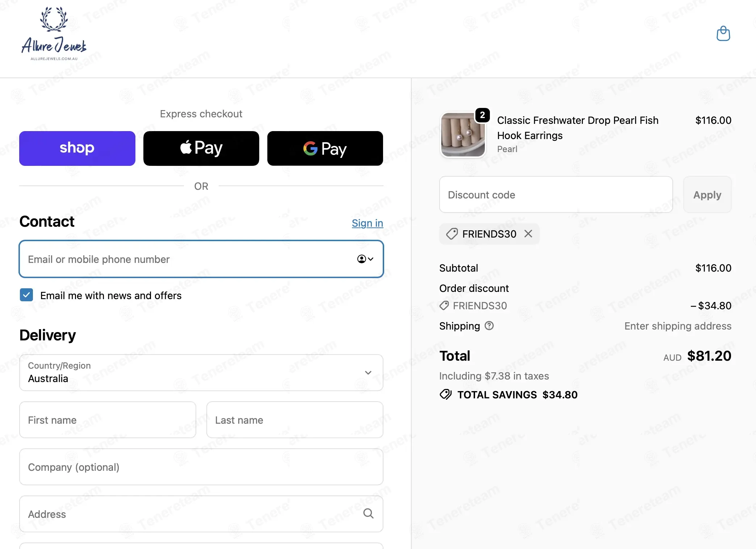756x549 pixels.
Task: Choose Apple Pay express checkout
Action: coord(201,148)
